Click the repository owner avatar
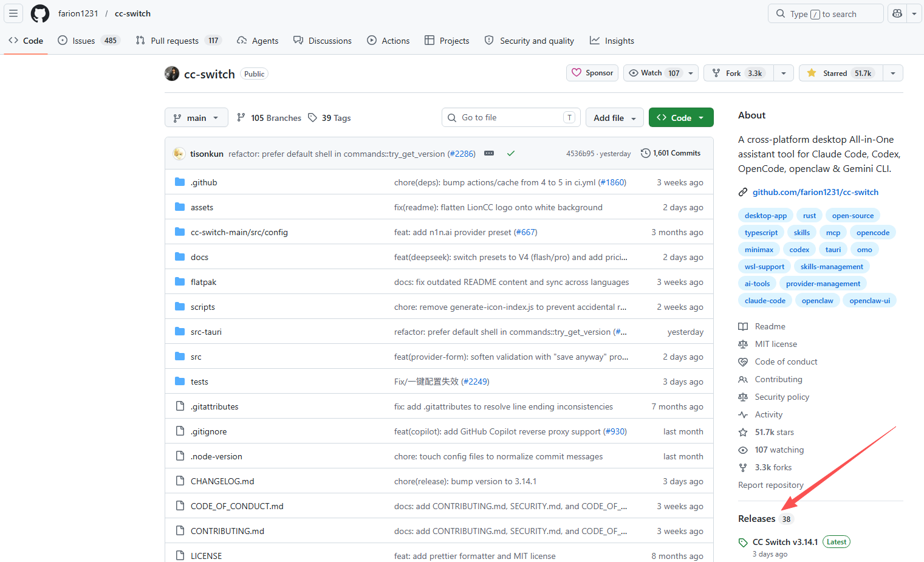This screenshot has height=562, width=924. point(172,74)
